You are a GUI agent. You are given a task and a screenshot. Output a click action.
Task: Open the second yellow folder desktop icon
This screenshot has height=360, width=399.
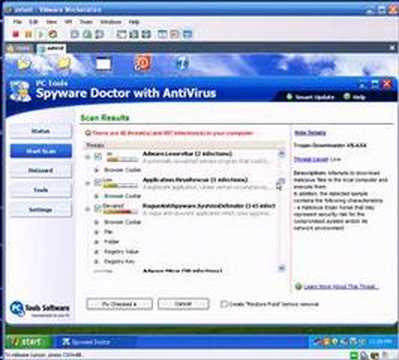tap(64, 63)
